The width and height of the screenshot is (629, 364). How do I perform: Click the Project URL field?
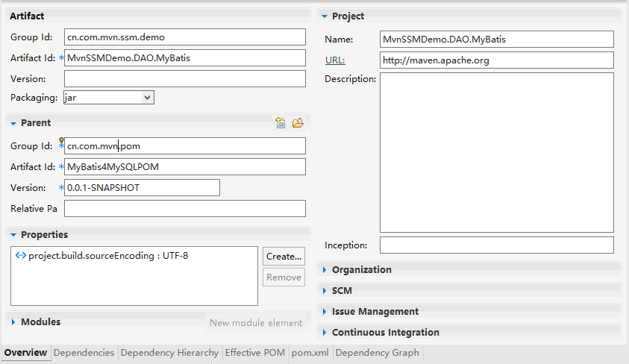(x=497, y=60)
